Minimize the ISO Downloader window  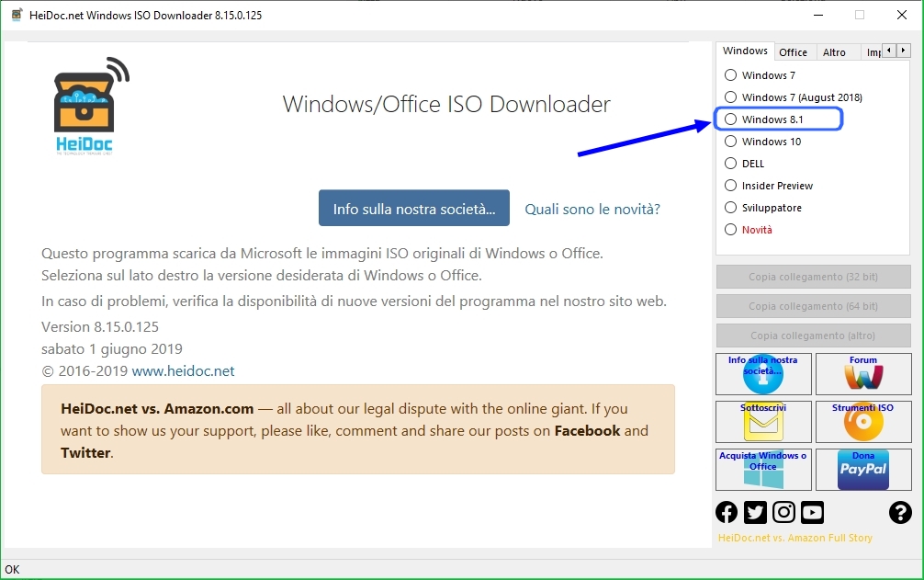(818, 15)
